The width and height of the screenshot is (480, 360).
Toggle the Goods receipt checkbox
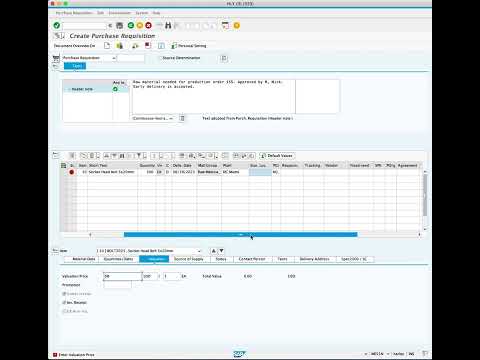(x=64, y=294)
